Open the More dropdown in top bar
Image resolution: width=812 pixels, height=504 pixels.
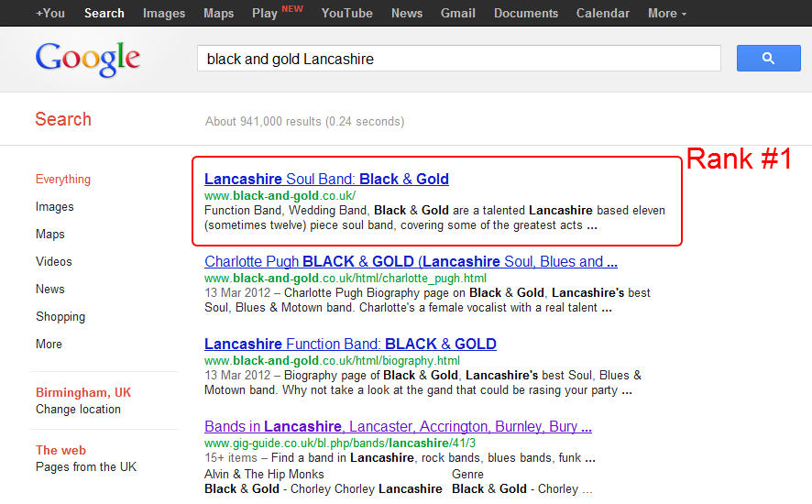(x=667, y=13)
